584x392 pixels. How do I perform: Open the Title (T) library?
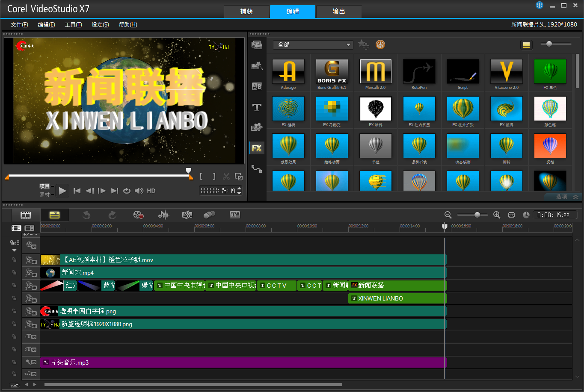(257, 107)
